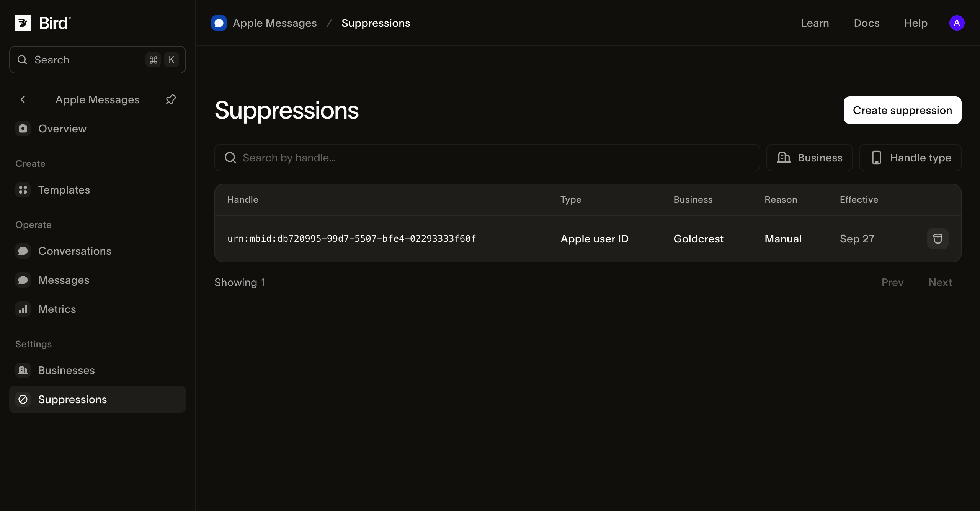Click the Apple Messages blue chat bubble icon

[x=219, y=23]
